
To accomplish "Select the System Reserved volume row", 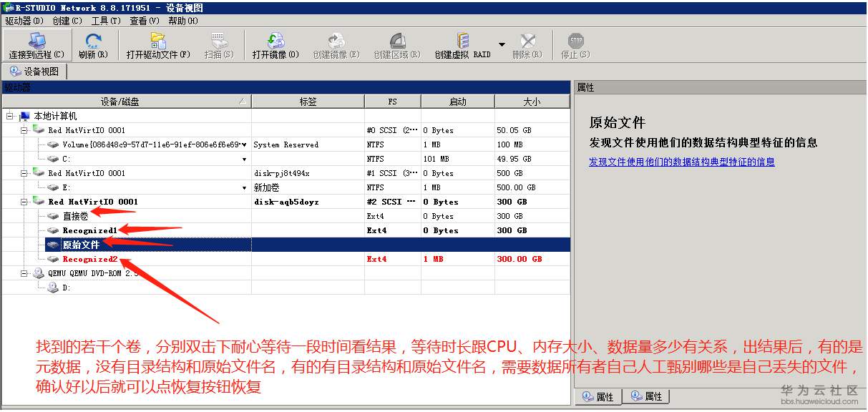I will pyautogui.click(x=286, y=144).
